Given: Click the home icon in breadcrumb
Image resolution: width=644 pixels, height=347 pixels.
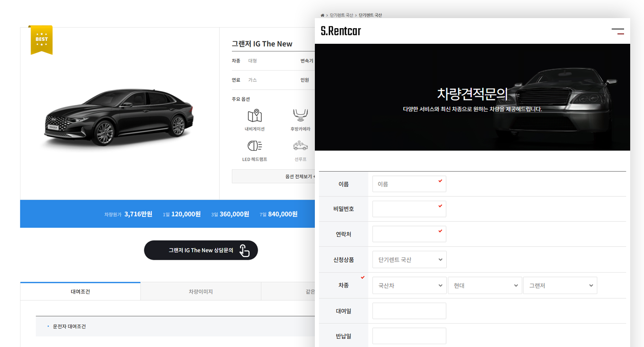Looking at the screenshot, I should point(322,15).
